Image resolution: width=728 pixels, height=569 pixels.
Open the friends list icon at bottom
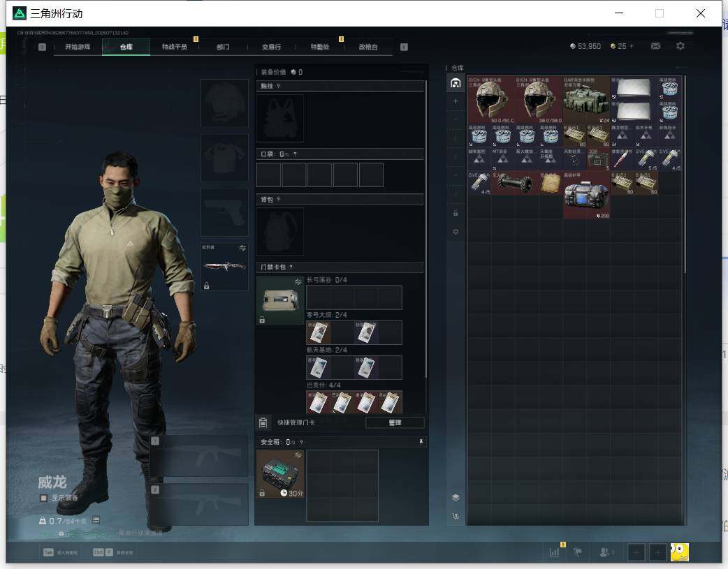[606, 552]
